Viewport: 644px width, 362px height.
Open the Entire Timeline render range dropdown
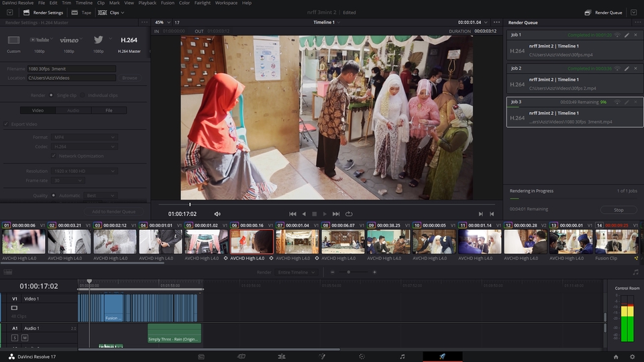tap(296, 272)
